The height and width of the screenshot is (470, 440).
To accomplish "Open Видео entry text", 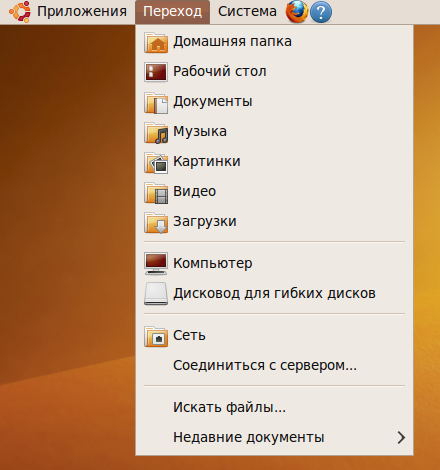I will tap(195, 191).
